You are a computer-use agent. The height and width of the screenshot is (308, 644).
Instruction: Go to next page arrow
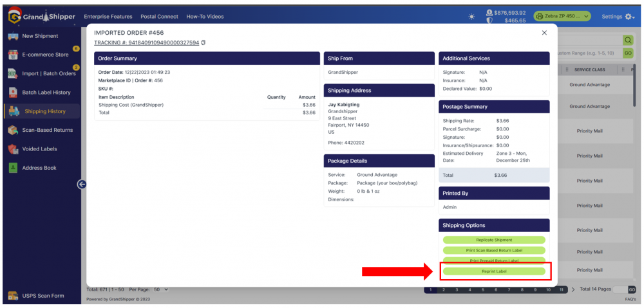(574, 290)
